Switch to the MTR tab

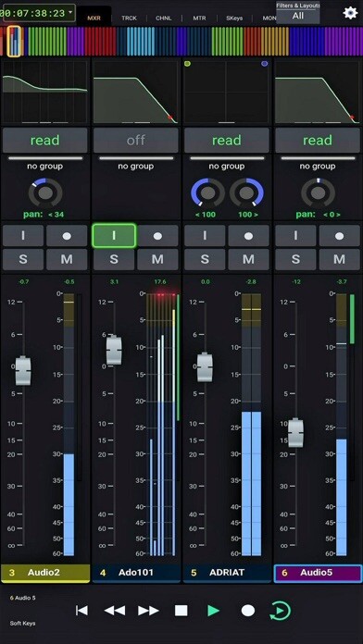pyautogui.click(x=199, y=19)
